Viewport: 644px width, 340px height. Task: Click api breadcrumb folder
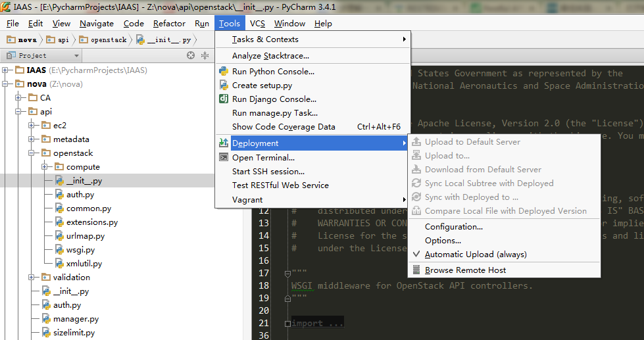pos(57,40)
